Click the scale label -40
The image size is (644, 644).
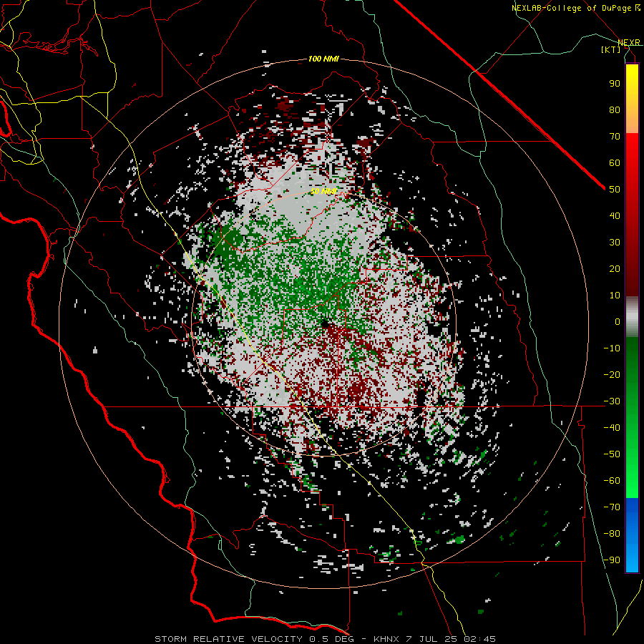[x=612, y=428]
